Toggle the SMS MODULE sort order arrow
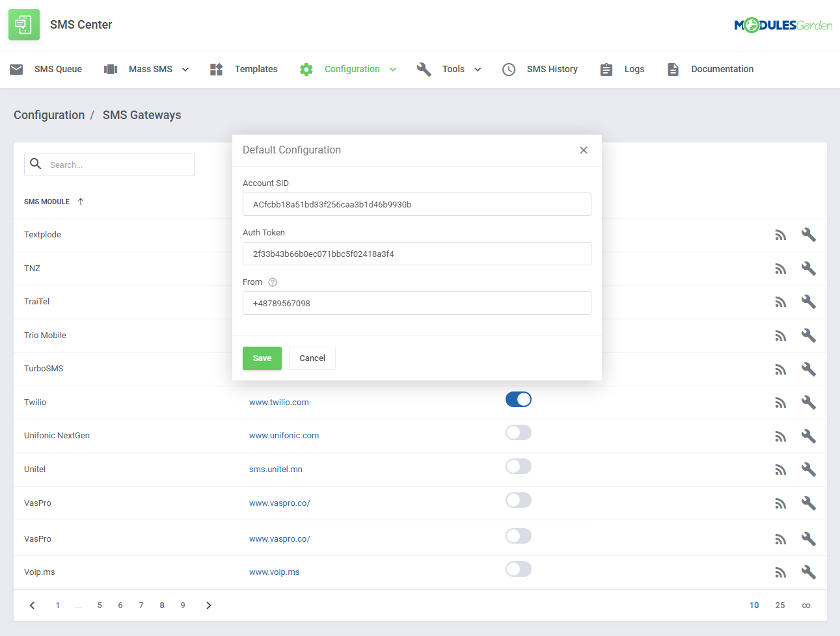Image resolution: width=840 pixels, height=636 pixels. [x=81, y=202]
